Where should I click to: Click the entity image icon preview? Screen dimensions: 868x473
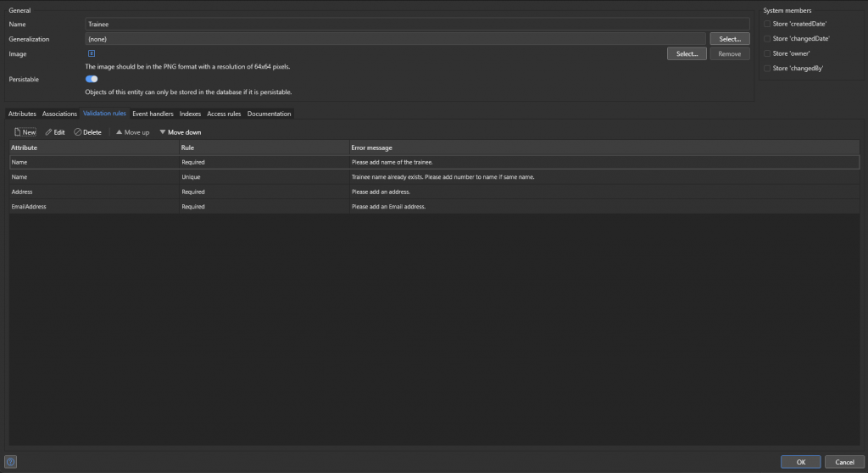[92, 53]
